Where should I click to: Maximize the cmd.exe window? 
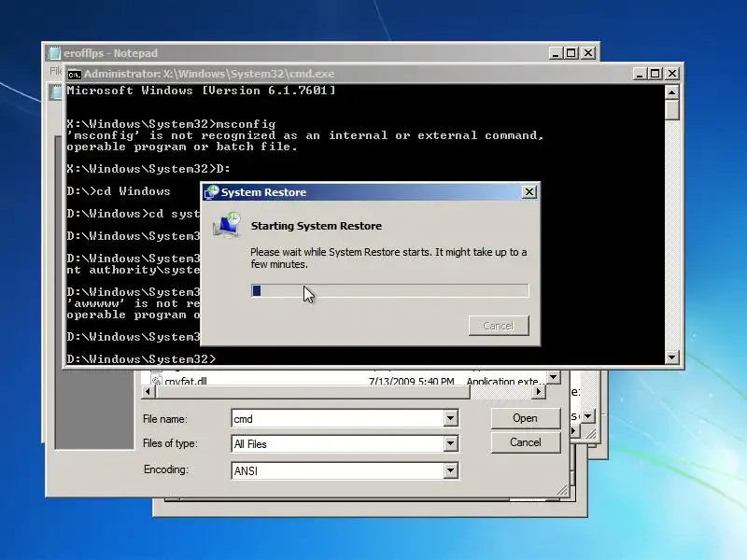coord(655,74)
